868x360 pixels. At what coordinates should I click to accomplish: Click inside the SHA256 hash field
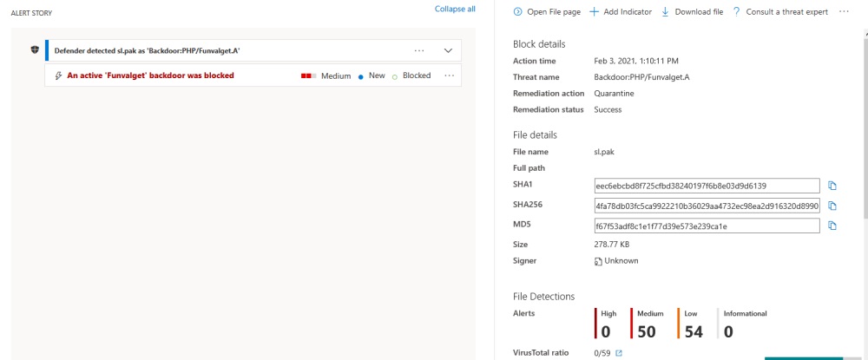point(707,206)
